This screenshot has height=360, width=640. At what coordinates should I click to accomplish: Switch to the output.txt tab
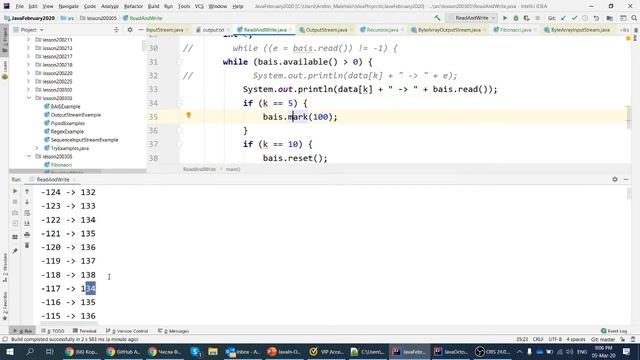pyautogui.click(x=213, y=30)
